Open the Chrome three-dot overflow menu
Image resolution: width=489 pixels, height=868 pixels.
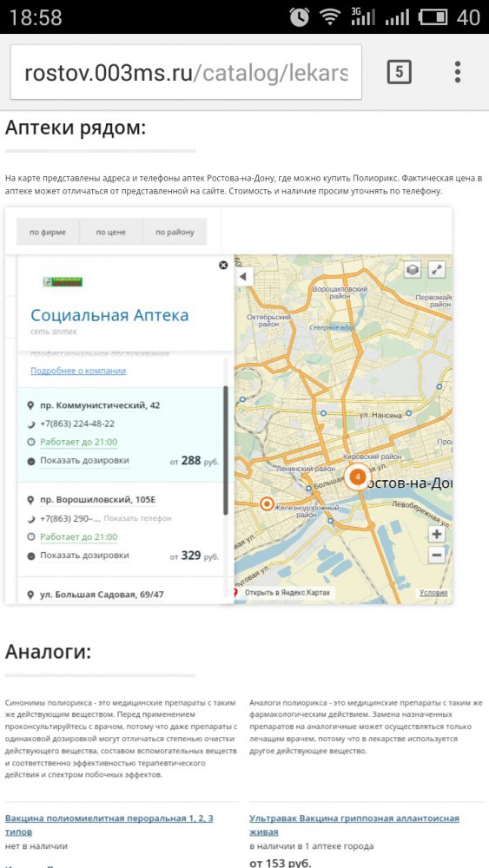point(458,72)
